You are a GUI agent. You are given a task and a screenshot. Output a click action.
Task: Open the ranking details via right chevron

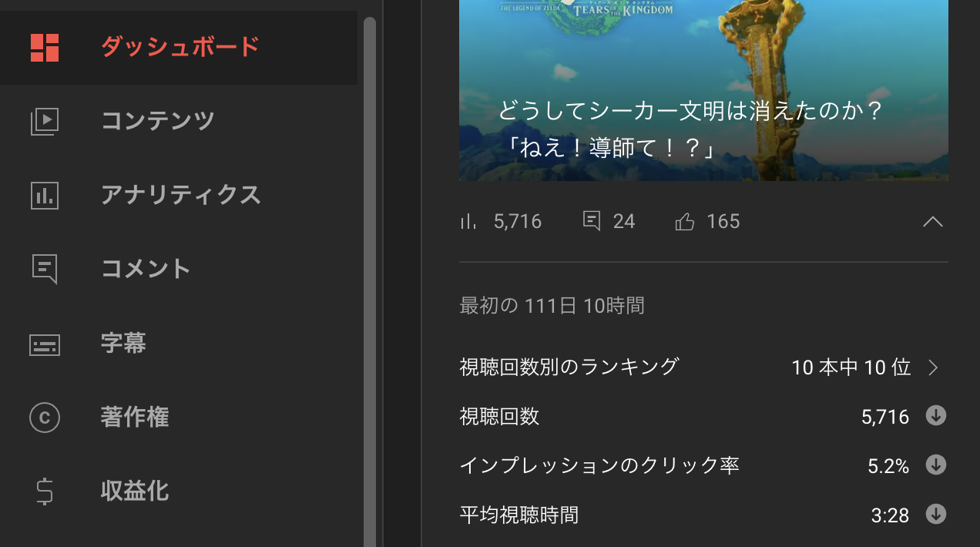click(934, 367)
